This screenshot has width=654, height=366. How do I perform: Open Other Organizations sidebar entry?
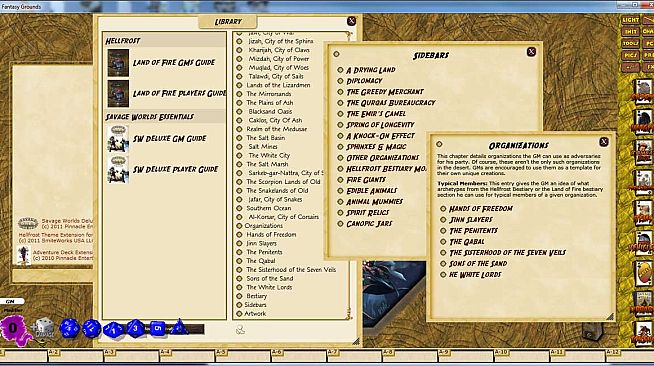(383, 158)
